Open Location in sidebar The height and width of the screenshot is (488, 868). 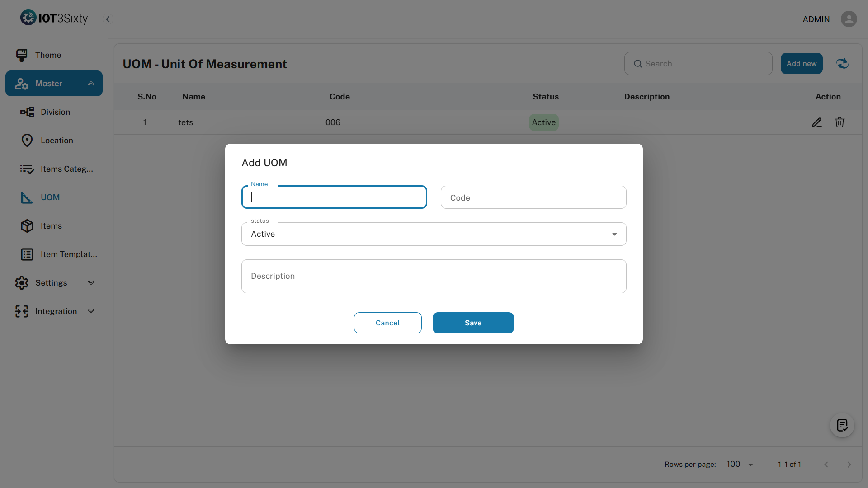[x=57, y=141]
